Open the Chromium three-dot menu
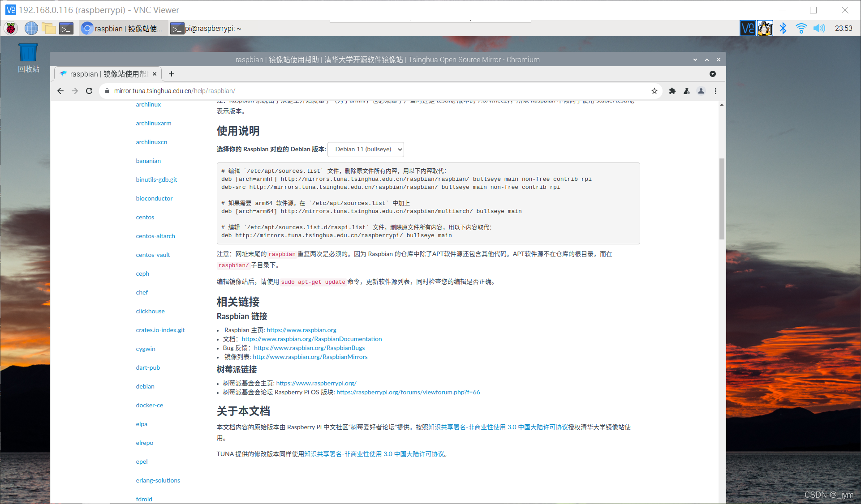Viewport: 861px width, 504px height. point(715,91)
